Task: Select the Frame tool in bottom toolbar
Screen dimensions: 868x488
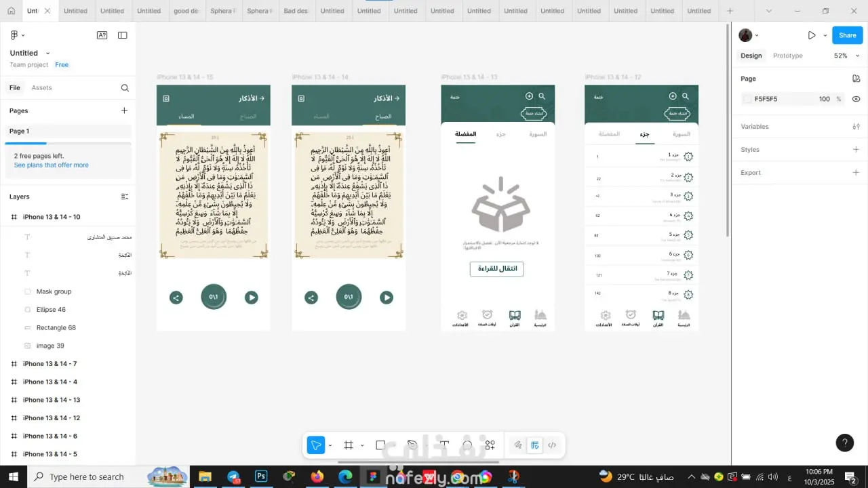Action: [x=349, y=445]
